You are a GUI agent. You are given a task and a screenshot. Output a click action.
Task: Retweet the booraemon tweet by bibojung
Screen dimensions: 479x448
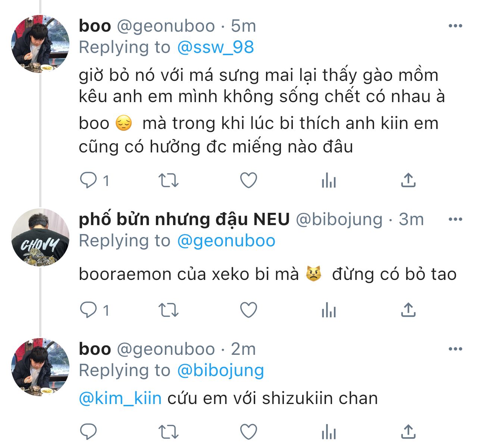[x=169, y=310]
